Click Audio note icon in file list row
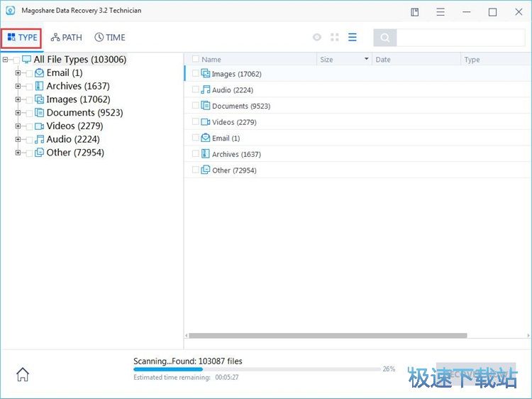Image resolution: width=532 pixels, height=399 pixels. click(x=205, y=89)
